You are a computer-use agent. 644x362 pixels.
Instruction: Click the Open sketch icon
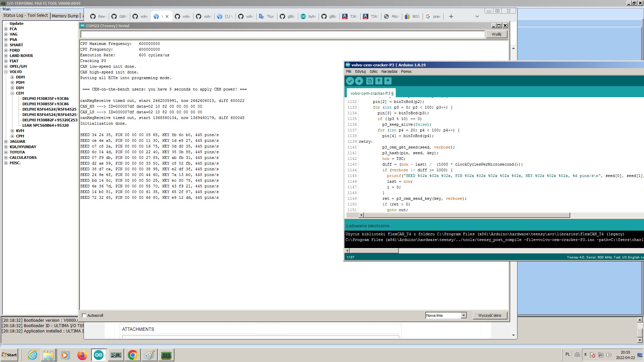(379, 81)
